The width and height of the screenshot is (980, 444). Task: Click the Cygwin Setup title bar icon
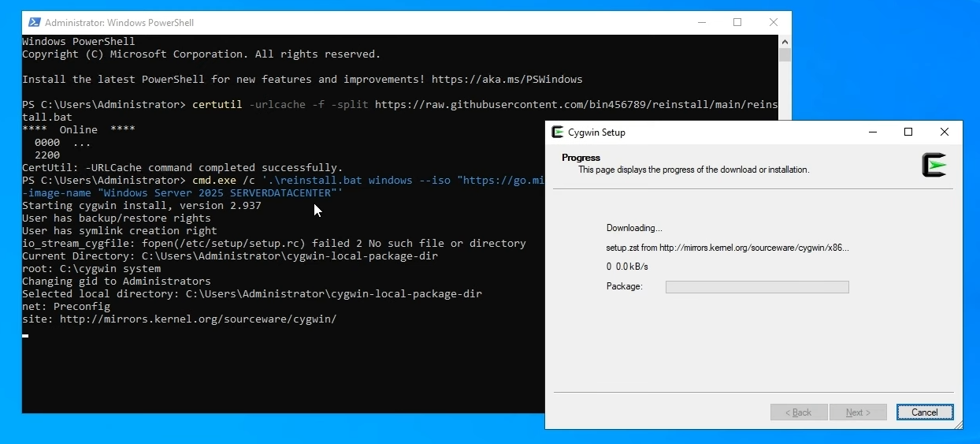(x=558, y=132)
